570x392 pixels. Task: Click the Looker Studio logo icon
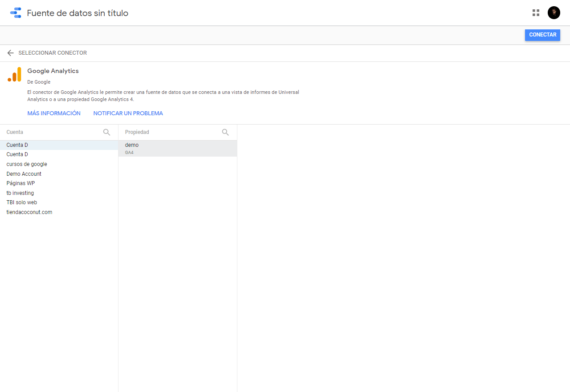(x=16, y=13)
